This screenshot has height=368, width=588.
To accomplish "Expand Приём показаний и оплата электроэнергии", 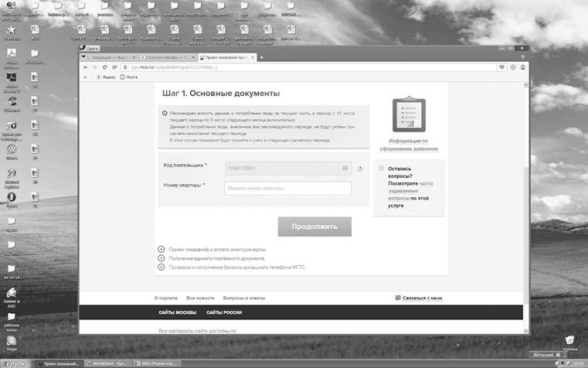I will pyautogui.click(x=161, y=249).
